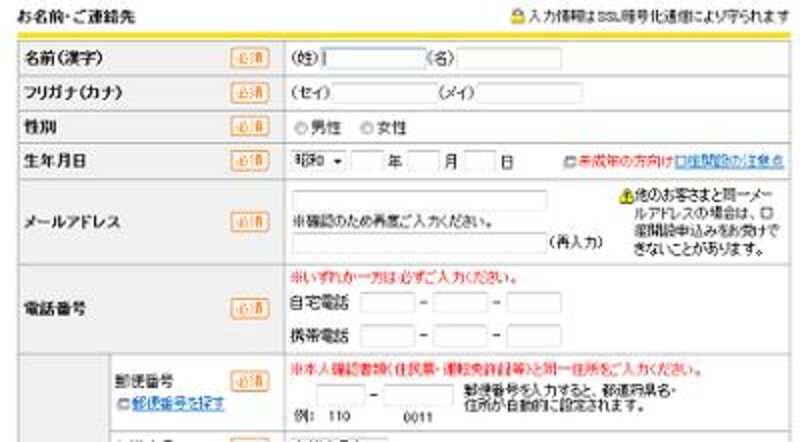Select the 男性 radio button

[x=301, y=128]
